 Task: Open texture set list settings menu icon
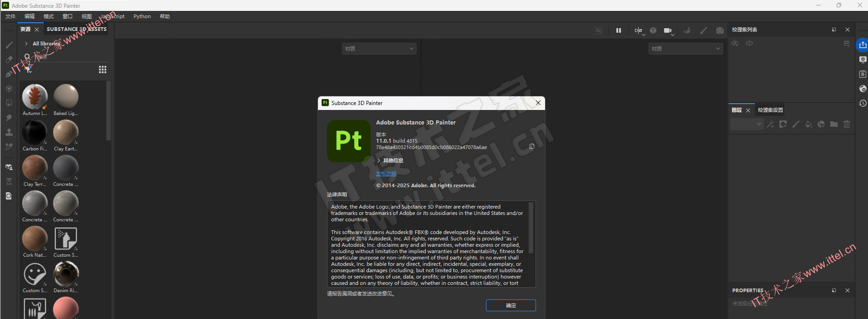tap(847, 44)
